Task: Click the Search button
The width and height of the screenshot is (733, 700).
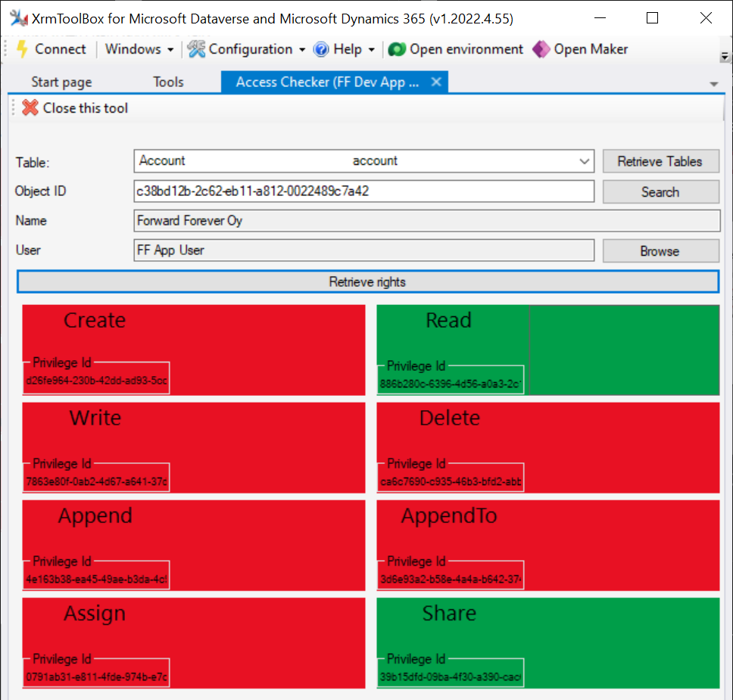Action: coord(660,191)
